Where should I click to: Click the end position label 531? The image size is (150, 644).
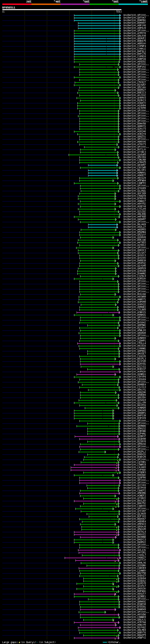click(x=118, y=12)
